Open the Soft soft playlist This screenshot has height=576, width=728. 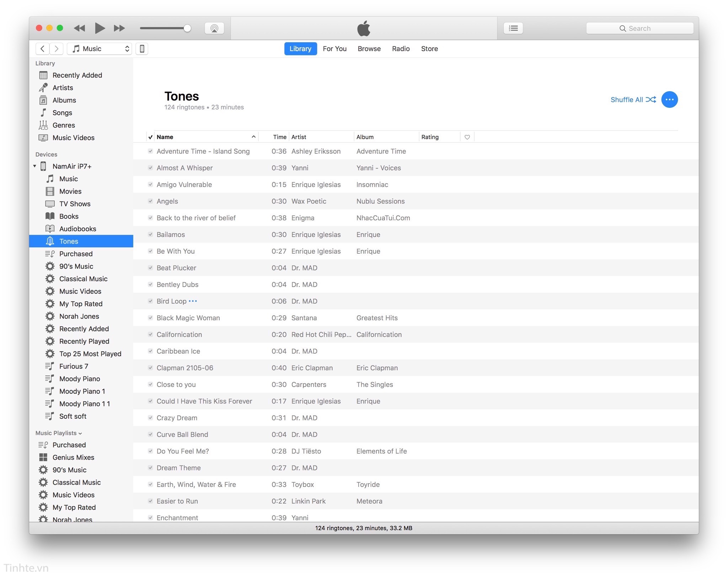73,416
